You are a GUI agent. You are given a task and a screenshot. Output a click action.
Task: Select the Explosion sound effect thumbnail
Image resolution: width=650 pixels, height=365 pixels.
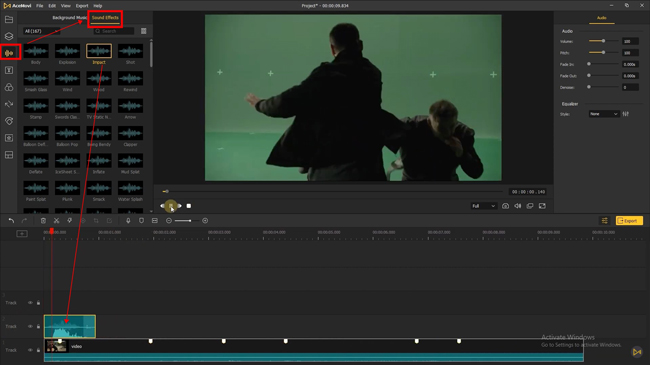click(67, 51)
